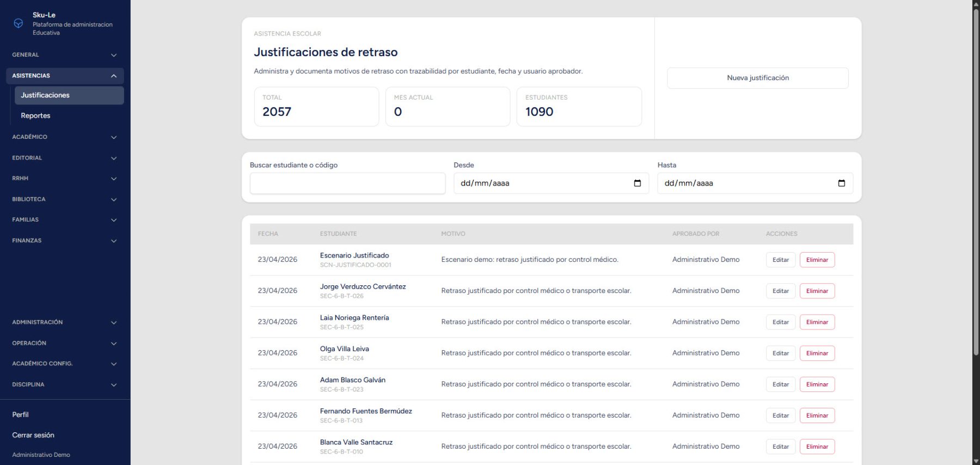The image size is (980, 465).
Task: Click the ASISTENCIA ESCOLAR breadcrumb label
Action: [x=287, y=34]
